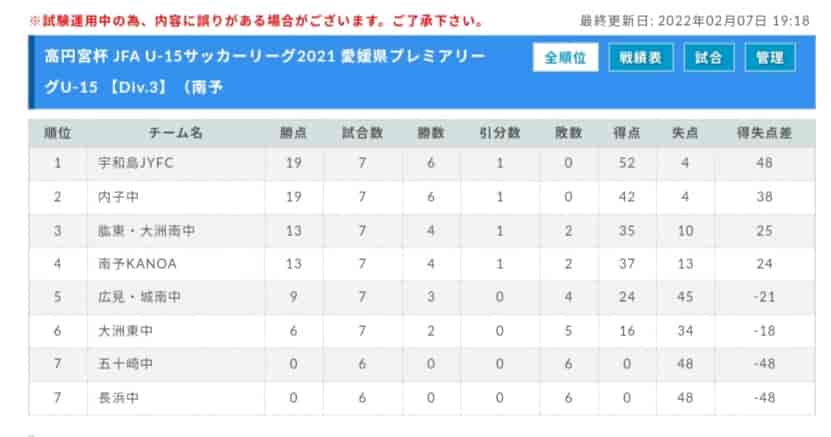
Task: Click the 得失点差 column header
Action: (x=764, y=133)
